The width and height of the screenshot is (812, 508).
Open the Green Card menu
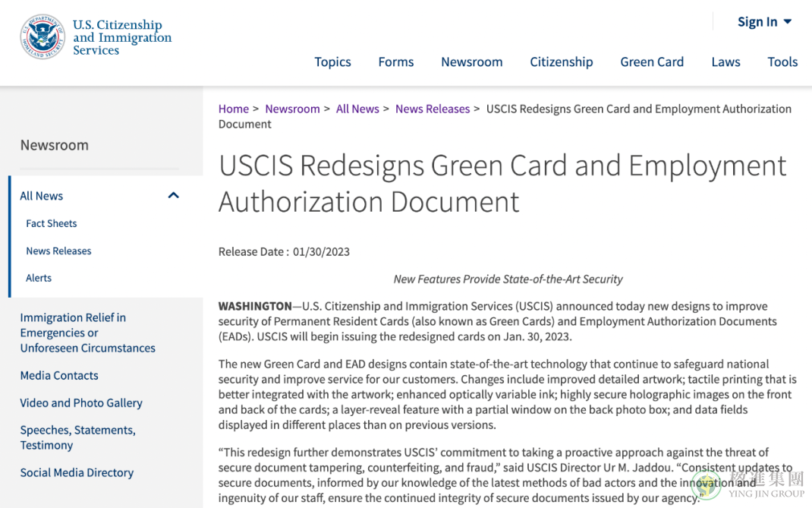(x=652, y=62)
